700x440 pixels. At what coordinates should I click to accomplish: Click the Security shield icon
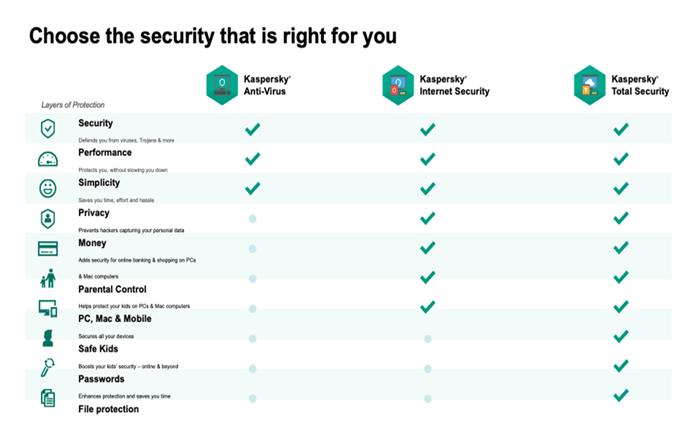coord(48,129)
